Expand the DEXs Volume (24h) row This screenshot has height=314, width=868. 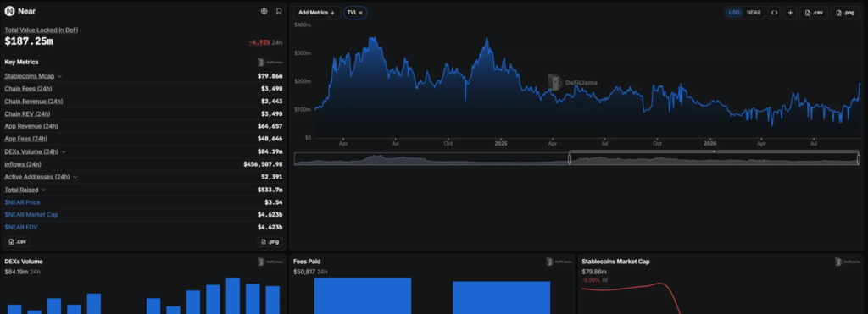click(64, 151)
